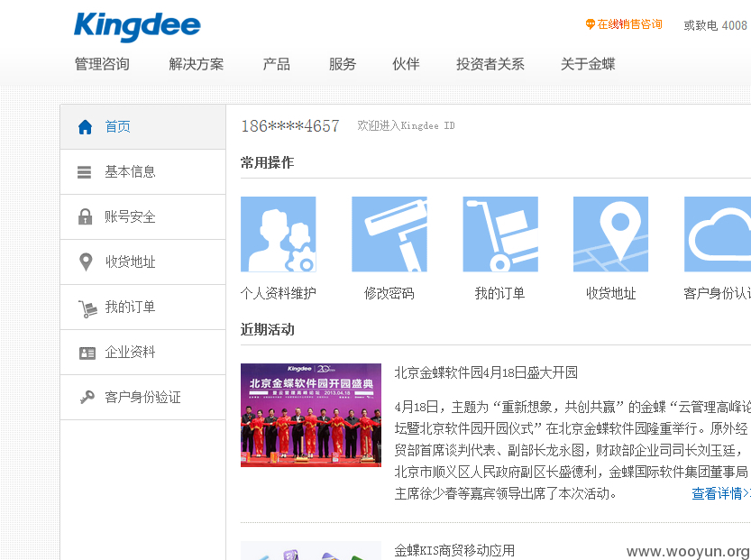
Task: Open the 北京金蝶软件园开园盛典 event photo
Action: [311, 415]
